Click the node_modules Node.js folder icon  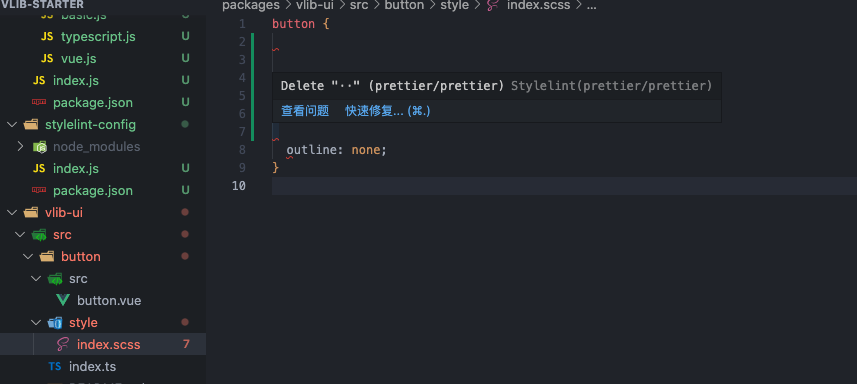point(39,146)
